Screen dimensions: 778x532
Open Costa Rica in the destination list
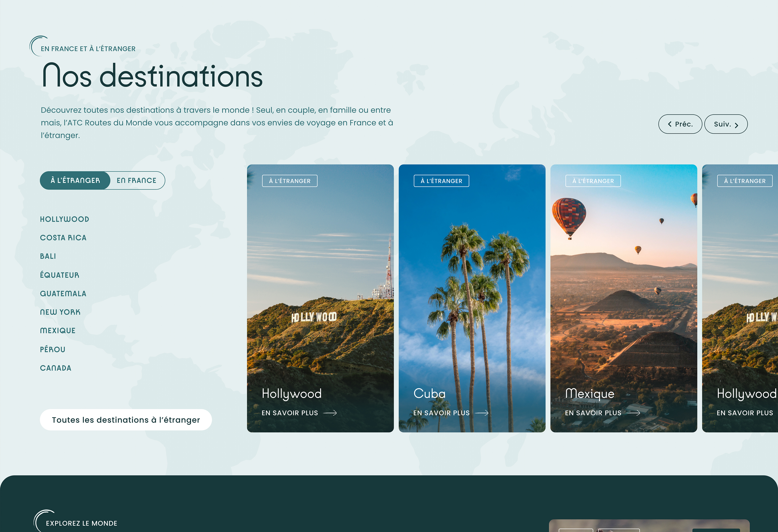pyautogui.click(x=63, y=238)
